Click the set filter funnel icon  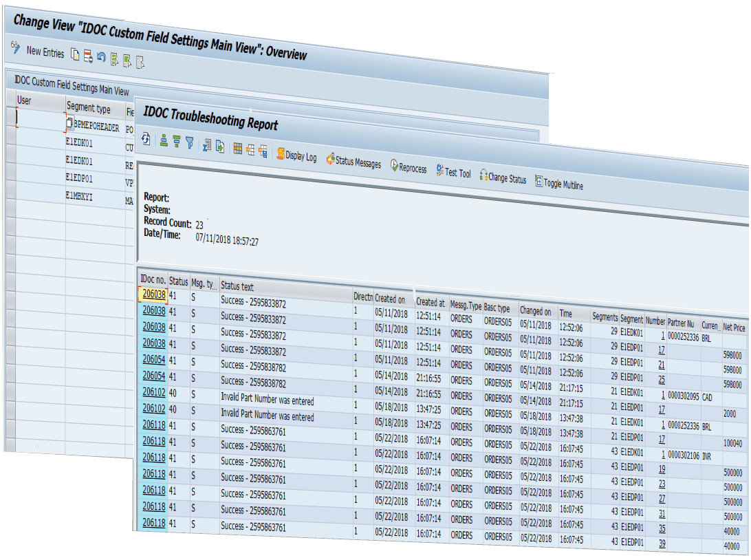190,143
